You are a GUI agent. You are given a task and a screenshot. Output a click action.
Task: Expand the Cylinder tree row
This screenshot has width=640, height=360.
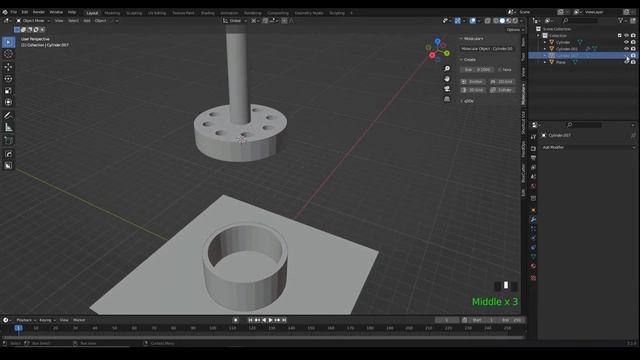(x=545, y=42)
